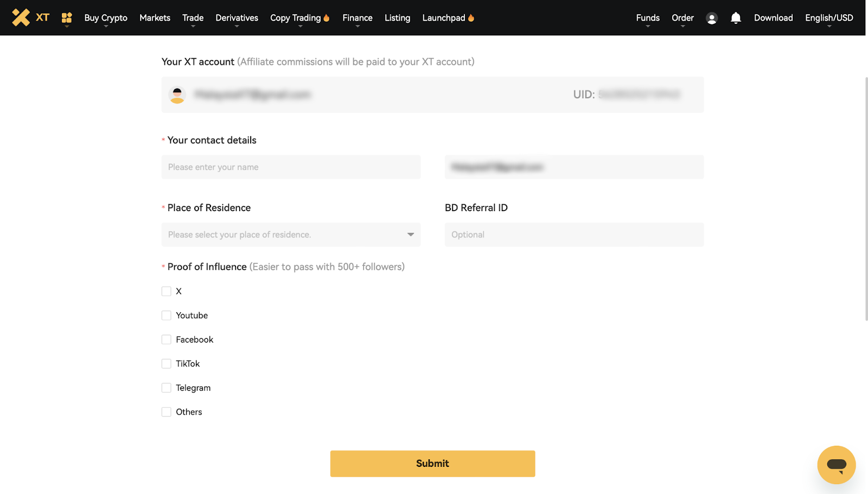Open the apps grid icon menu
This screenshot has height=494, width=868.
tap(67, 18)
